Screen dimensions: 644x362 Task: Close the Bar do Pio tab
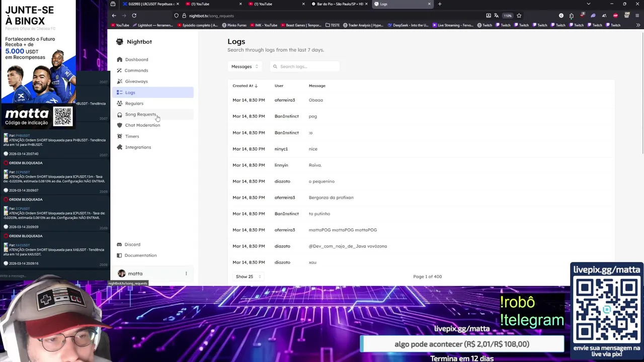(x=366, y=4)
